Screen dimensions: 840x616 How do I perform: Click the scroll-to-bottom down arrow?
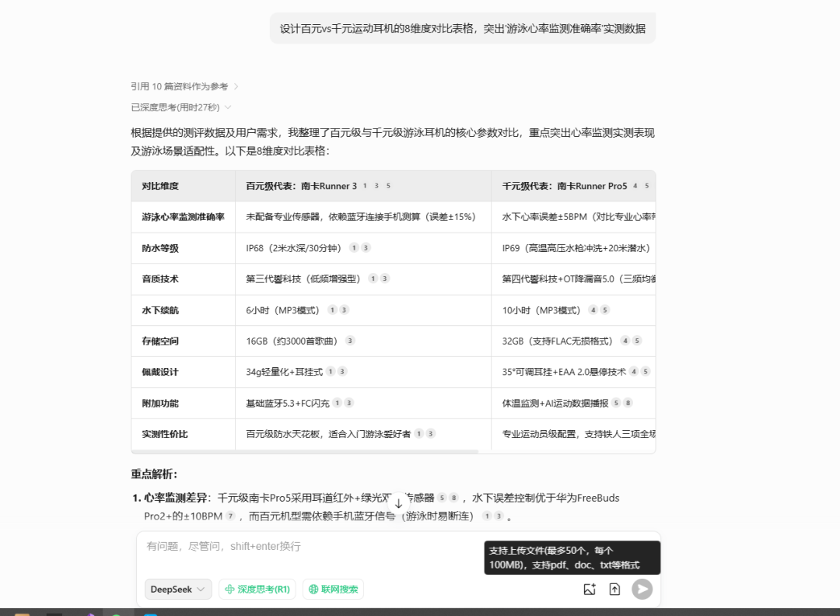398,503
